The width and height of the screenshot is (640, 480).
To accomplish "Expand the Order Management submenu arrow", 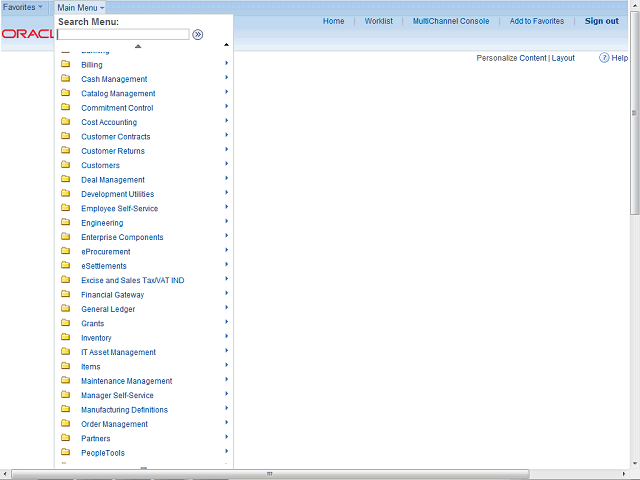I will [x=227, y=422].
